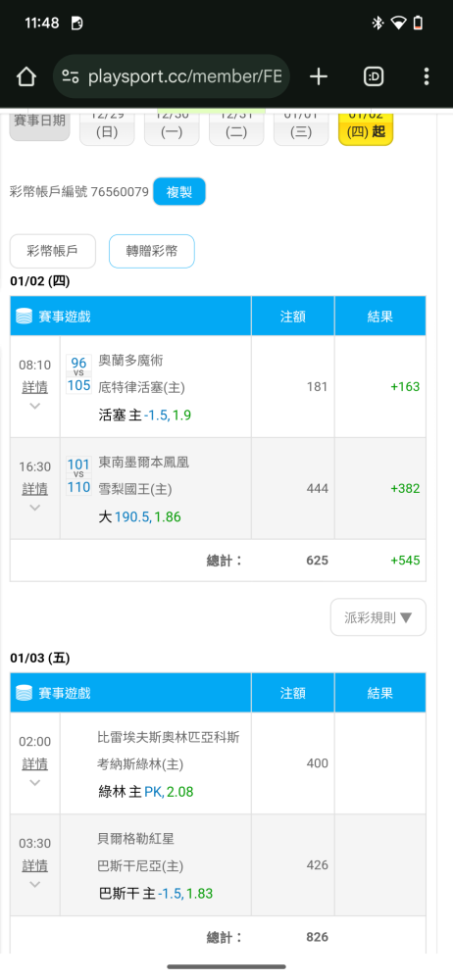
Task: Select the 12/29 (日) date tab
Action: (107, 125)
